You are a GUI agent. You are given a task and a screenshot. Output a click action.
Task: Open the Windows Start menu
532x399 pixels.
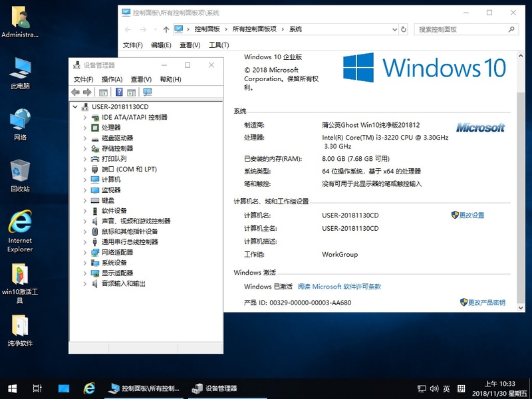point(12,388)
